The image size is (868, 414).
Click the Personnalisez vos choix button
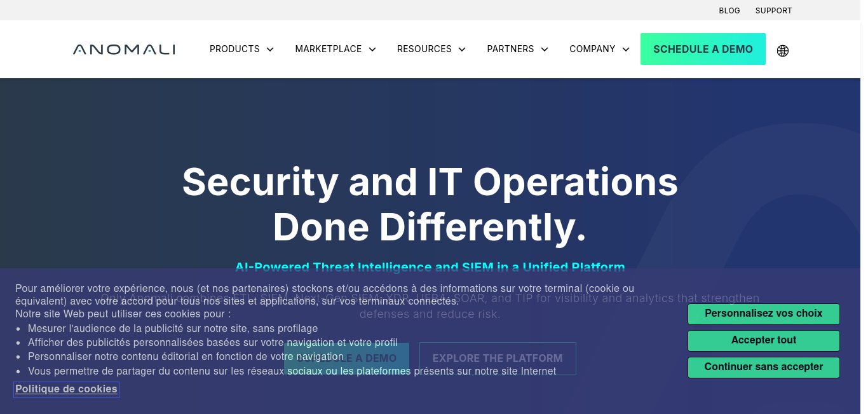[x=764, y=314]
